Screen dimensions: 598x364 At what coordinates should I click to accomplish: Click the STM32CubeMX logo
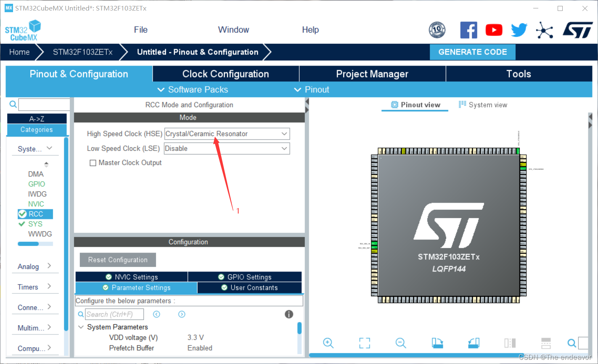pyautogui.click(x=23, y=30)
